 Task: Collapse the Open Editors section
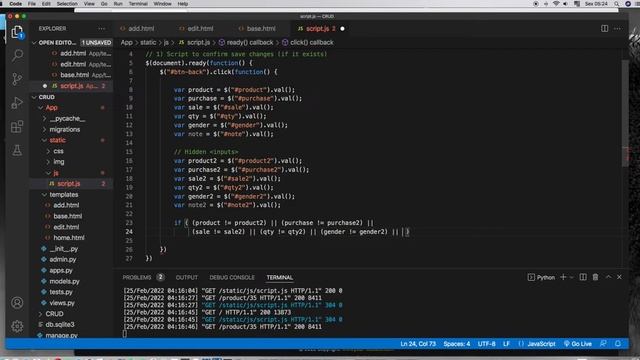[34, 42]
